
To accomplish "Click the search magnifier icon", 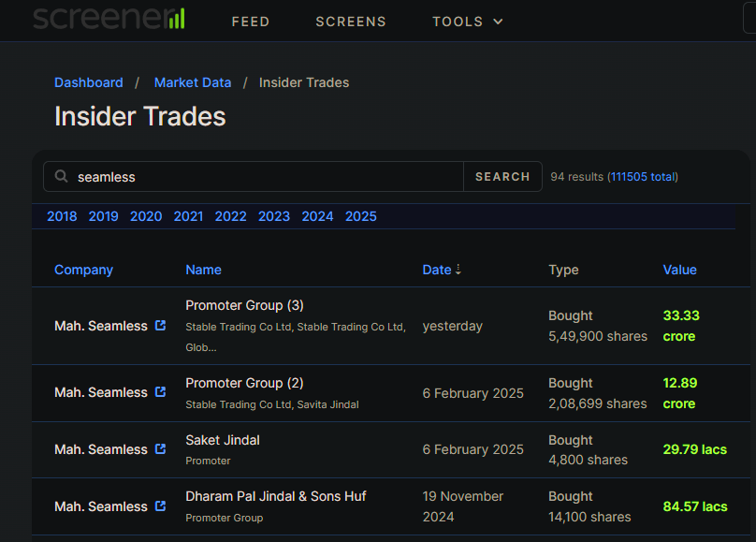I will point(61,176).
